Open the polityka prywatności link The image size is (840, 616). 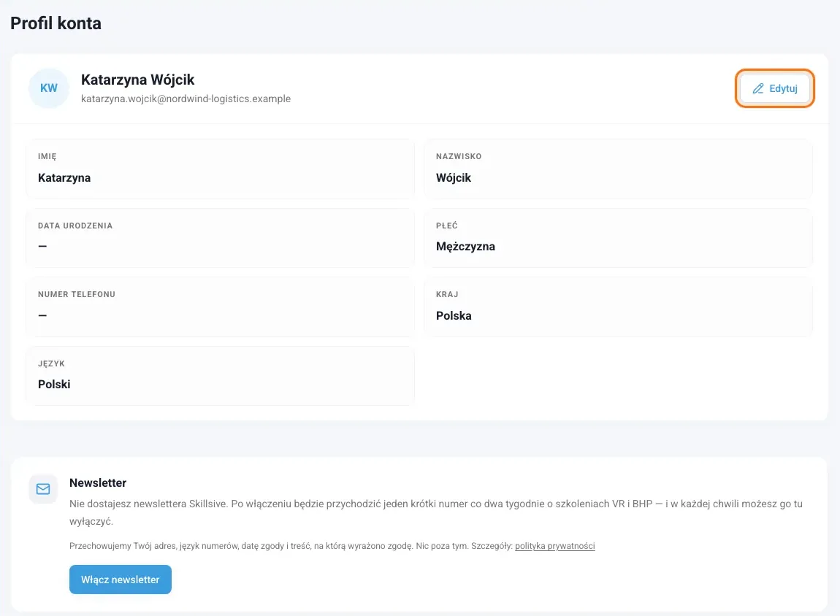coord(555,546)
